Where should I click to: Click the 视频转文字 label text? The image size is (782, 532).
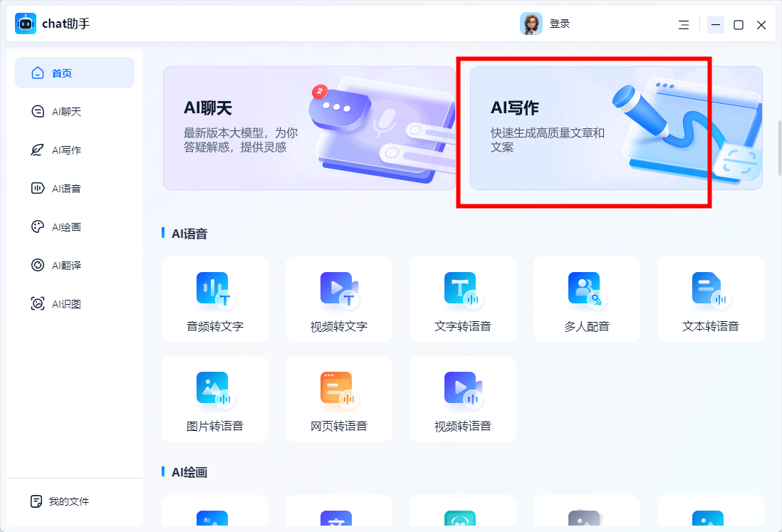339,327
